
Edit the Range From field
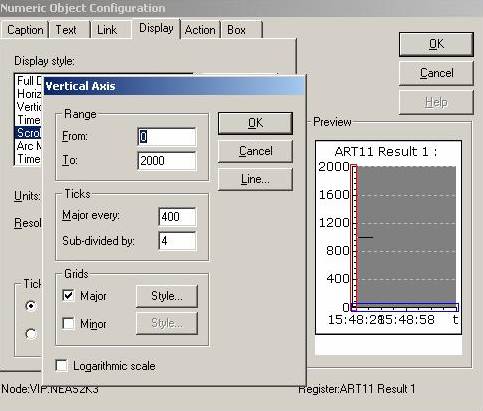point(167,137)
